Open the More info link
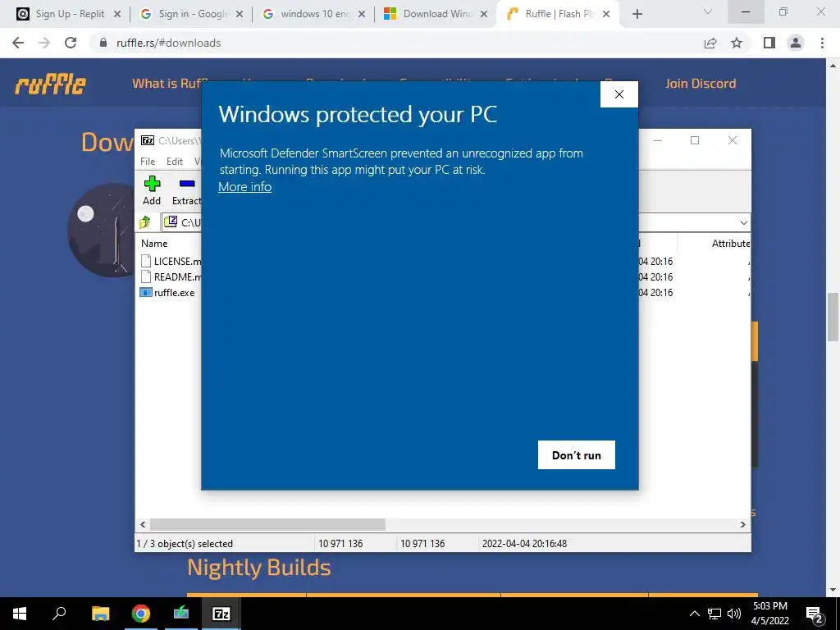 [x=244, y=187]
